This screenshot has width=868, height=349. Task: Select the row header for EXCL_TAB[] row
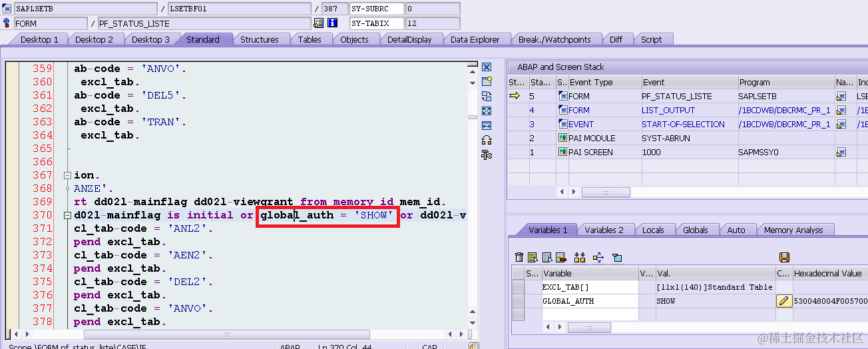pos(519,287)
